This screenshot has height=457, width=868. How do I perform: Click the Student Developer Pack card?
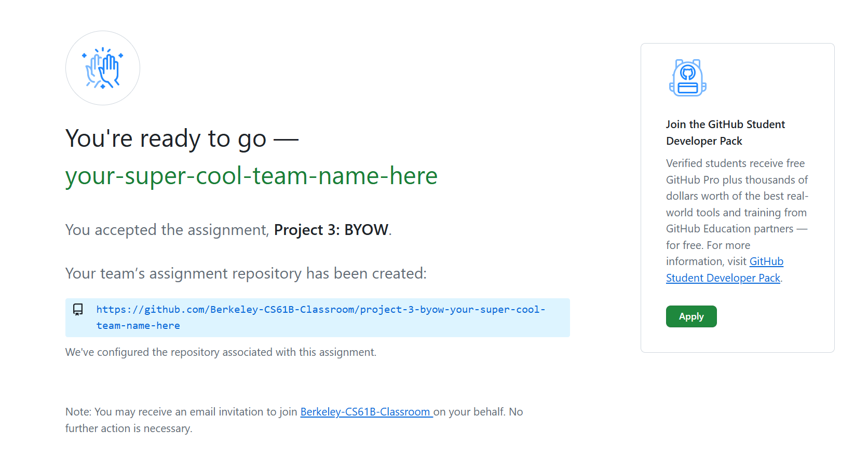point(737,198)
